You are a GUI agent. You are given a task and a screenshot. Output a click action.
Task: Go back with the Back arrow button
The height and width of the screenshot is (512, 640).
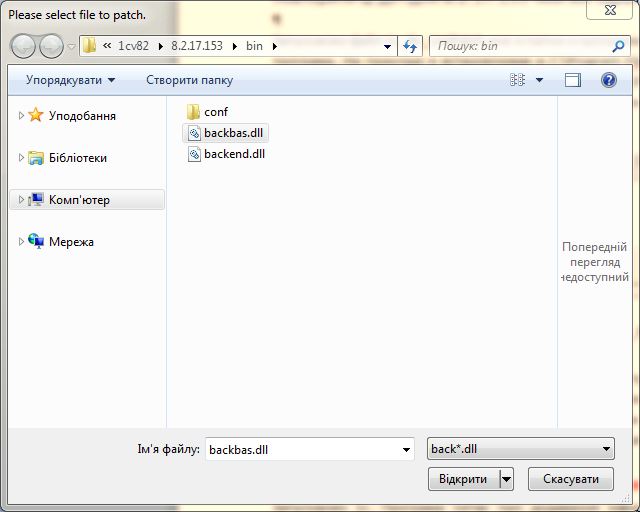click(x=23, y=46)
